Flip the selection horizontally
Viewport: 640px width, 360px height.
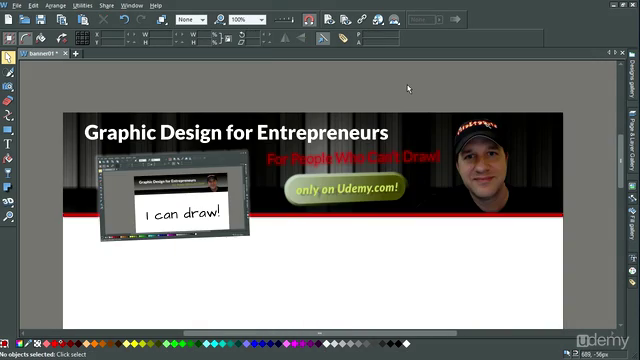point(285,38)
